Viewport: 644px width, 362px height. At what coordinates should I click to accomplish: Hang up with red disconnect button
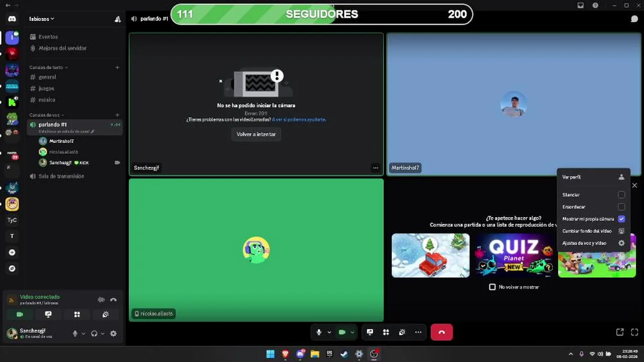click(x=441, y=332)
